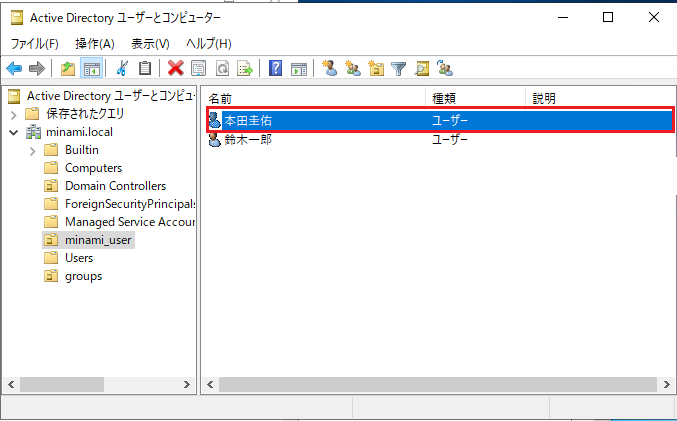The width and height of the screenshot is (677, 421).
Task: Click minami.local domain icon
Action: [x=33, y=132]
